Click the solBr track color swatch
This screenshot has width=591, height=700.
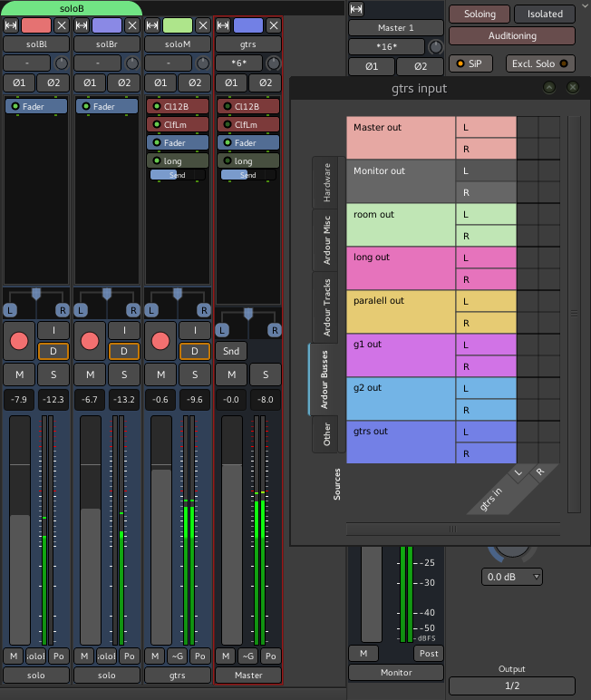click(107, 25)
